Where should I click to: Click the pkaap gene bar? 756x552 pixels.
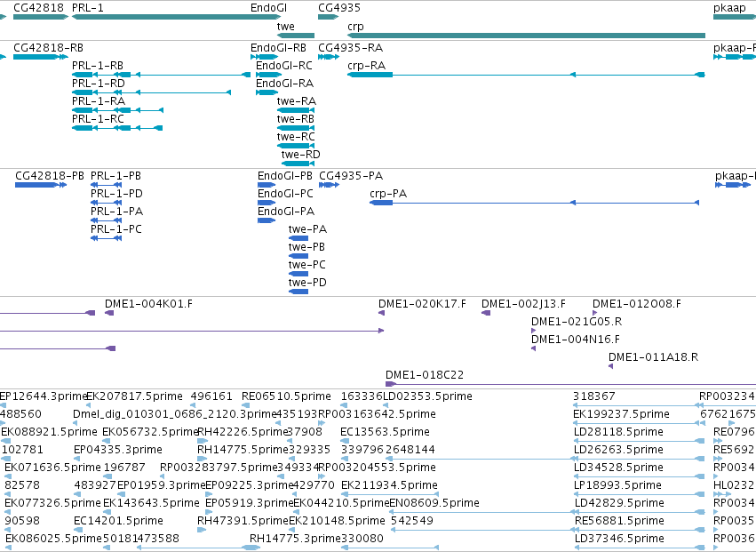point(735,17)
